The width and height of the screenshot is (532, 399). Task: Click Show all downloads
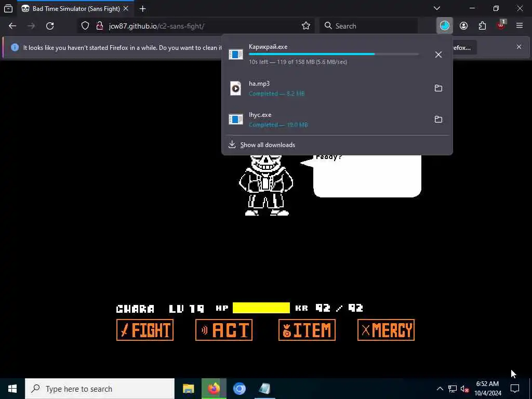[268, 145]
